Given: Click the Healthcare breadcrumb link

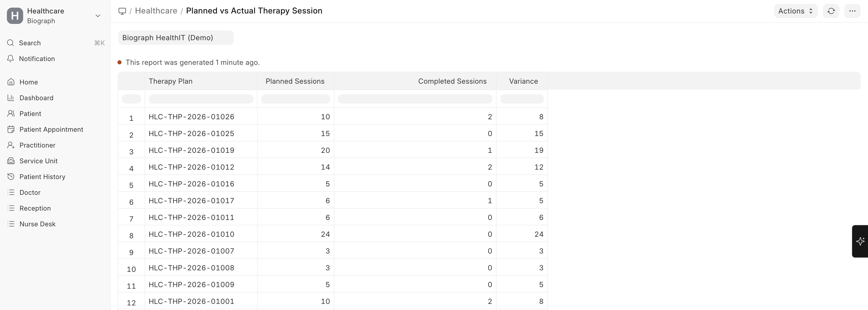Looking at the screenshot, I should click(156, 11).
